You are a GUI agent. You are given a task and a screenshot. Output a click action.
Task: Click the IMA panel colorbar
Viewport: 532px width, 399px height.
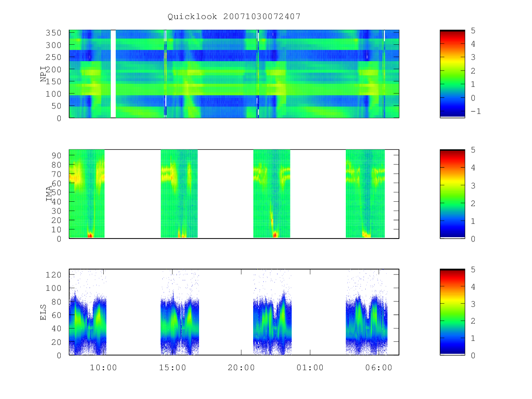pos(452,194)
